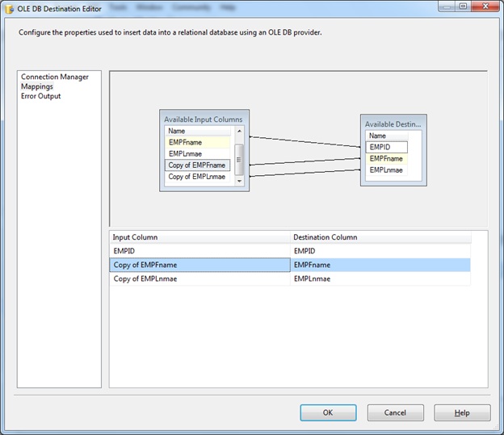Click the Input Column grid header
This screenshot has height=435, width=504.
point(200,237)
